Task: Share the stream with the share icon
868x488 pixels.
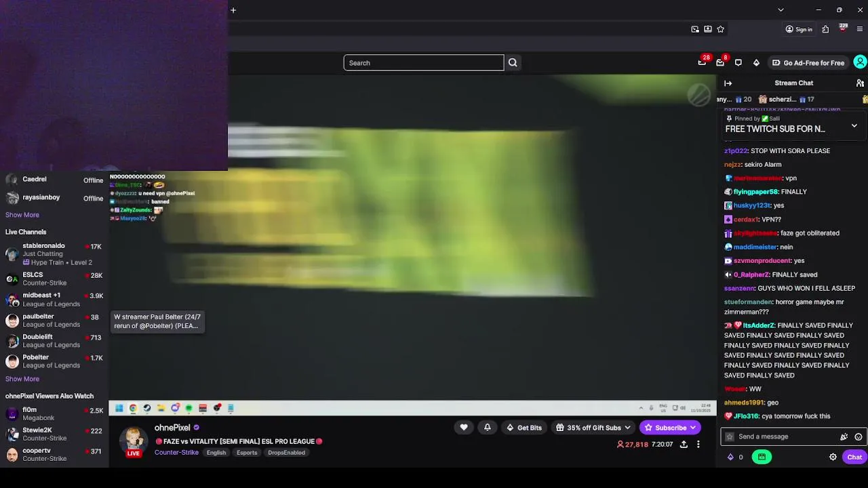Action: tap(684, 445)
